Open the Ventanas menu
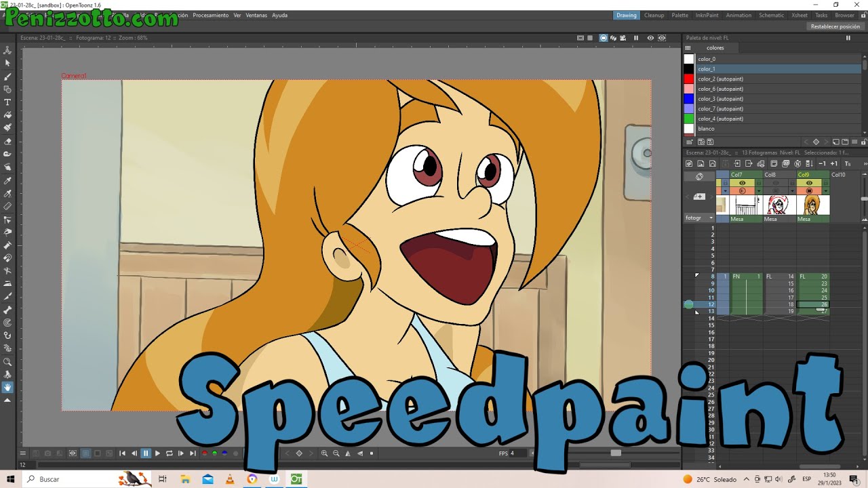 (256, 15)
